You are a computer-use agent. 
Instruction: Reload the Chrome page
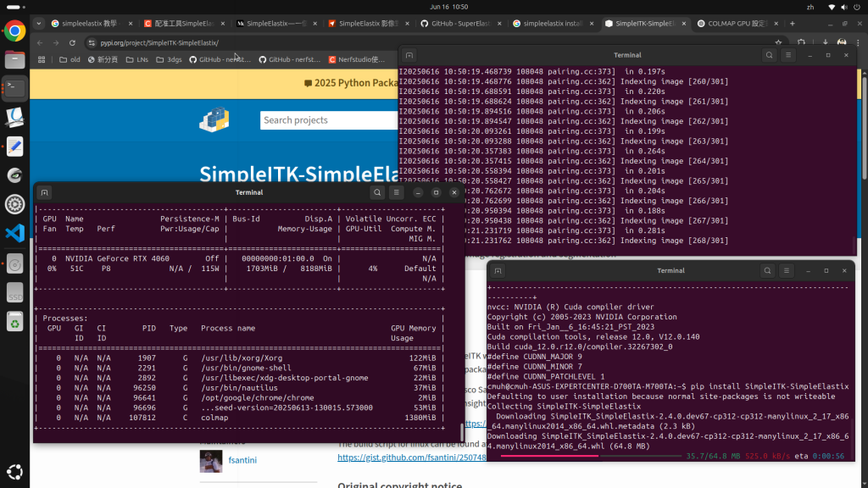click(72, 42)
